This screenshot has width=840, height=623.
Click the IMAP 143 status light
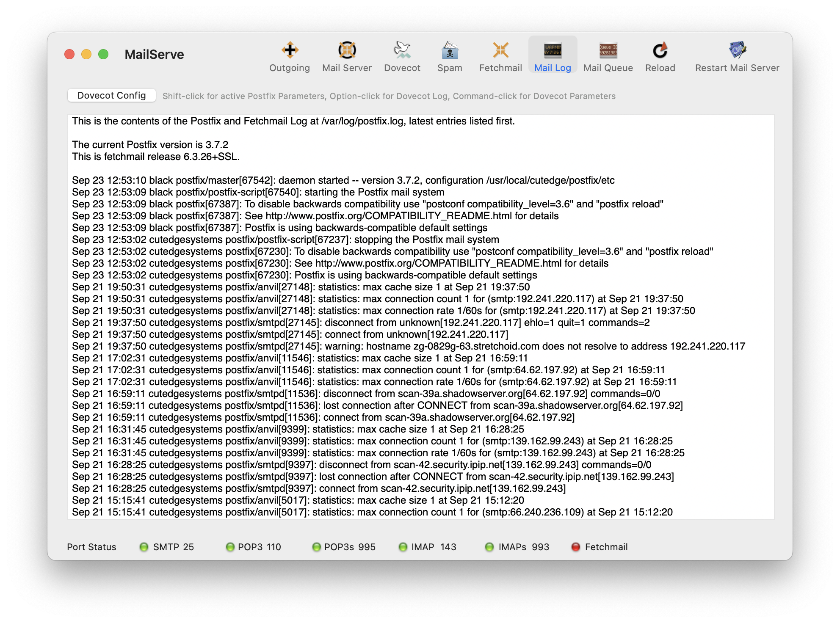(403, 547)
